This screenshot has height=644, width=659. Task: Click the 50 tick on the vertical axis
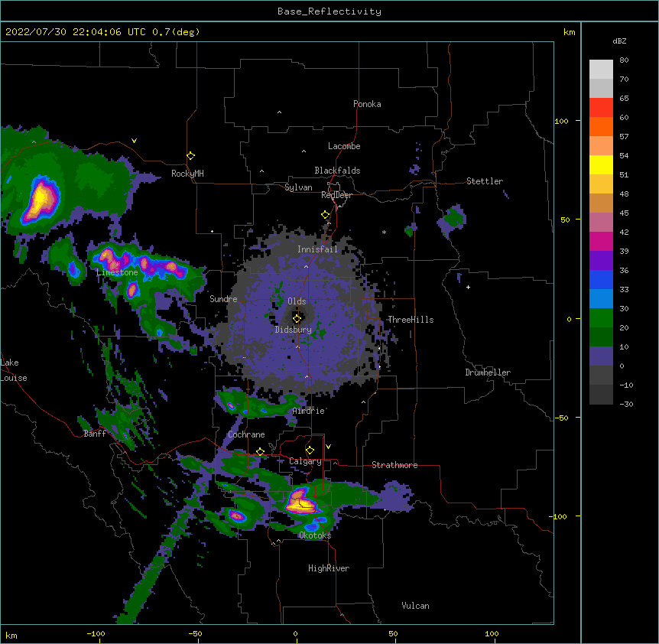pos(565,220)
